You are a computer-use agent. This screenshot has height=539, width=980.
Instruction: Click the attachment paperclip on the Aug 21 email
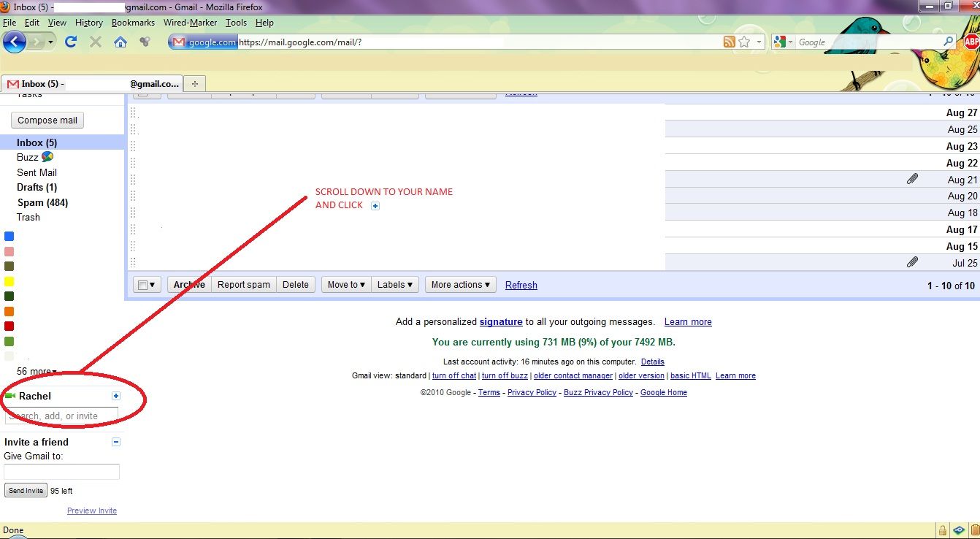pos(912,179)
